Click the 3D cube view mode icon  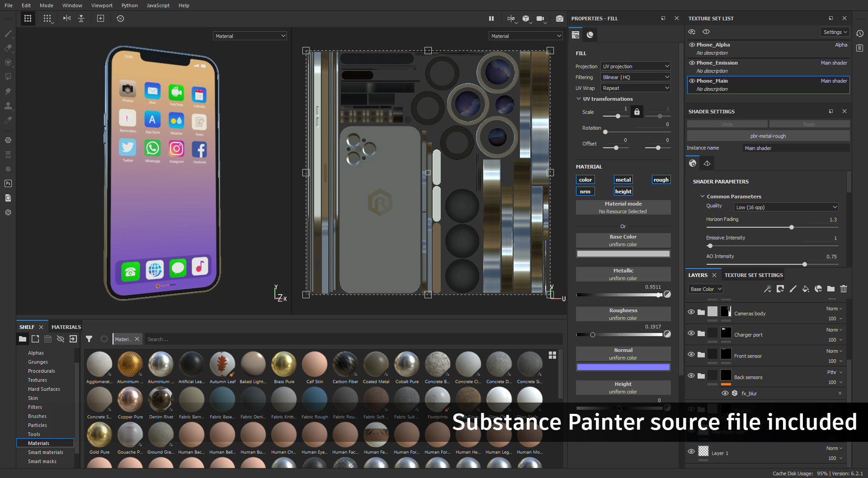[x=526, y=19]
